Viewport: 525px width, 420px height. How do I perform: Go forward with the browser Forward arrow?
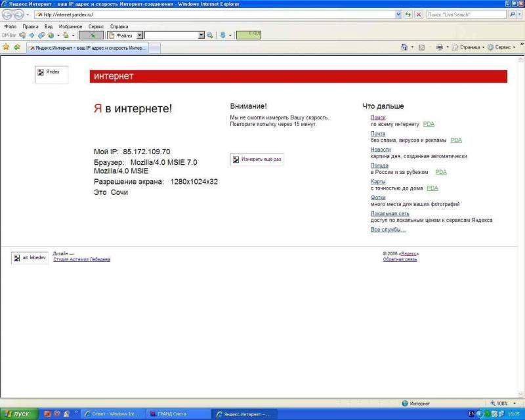18,14
